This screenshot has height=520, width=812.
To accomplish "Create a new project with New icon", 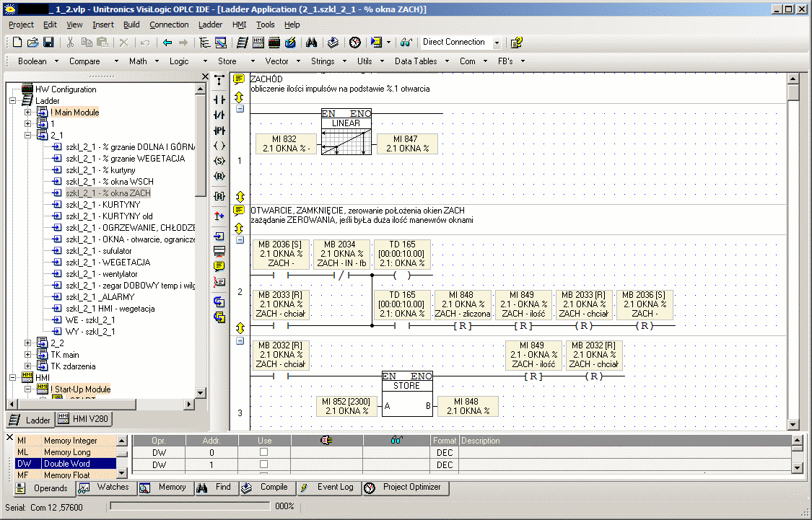I will pos(17,43).
